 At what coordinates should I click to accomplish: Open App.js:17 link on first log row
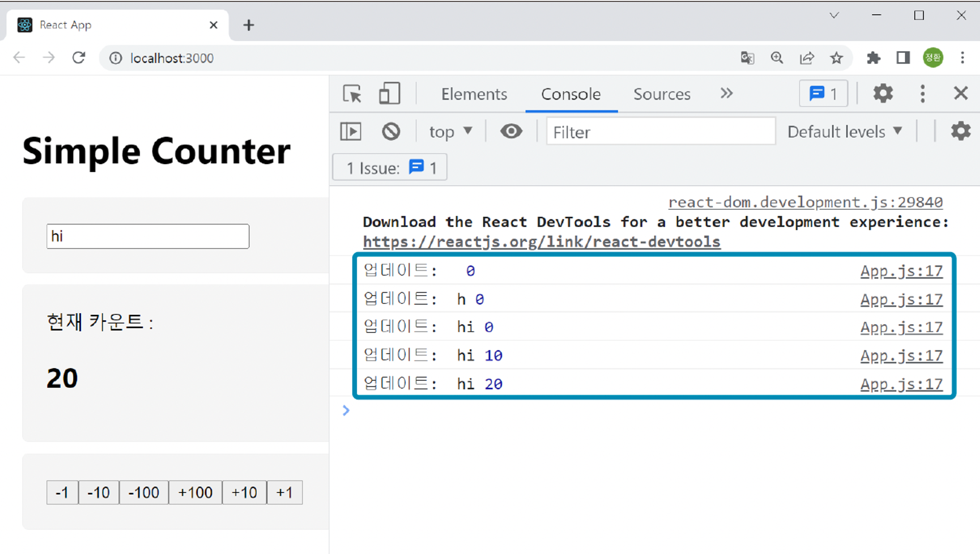pyautogui.click(x=901, y=271)
